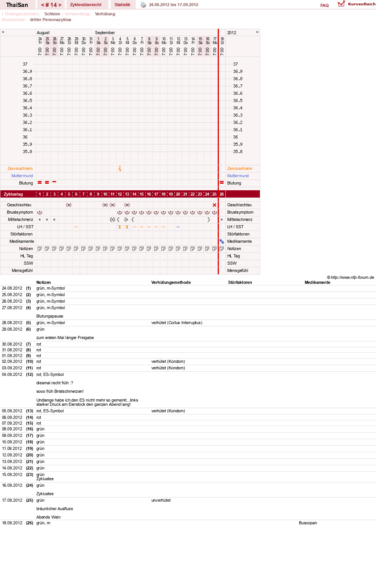Image resolution: width=376 pixels, height=588 pixels.
Task: Click the right Zervixschleim row label
Action: pos(240,168)
